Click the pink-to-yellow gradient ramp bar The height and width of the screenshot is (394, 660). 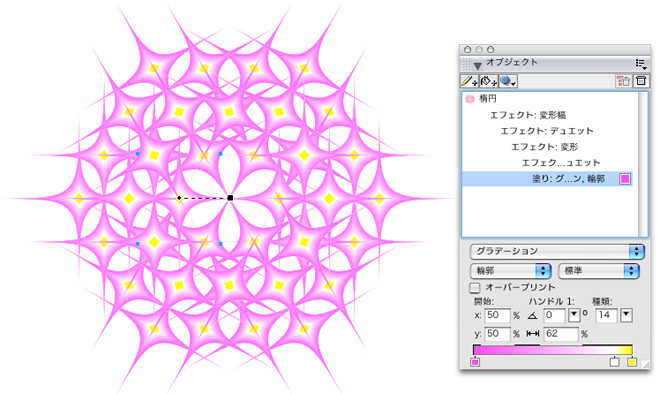[x=553, y=350]
